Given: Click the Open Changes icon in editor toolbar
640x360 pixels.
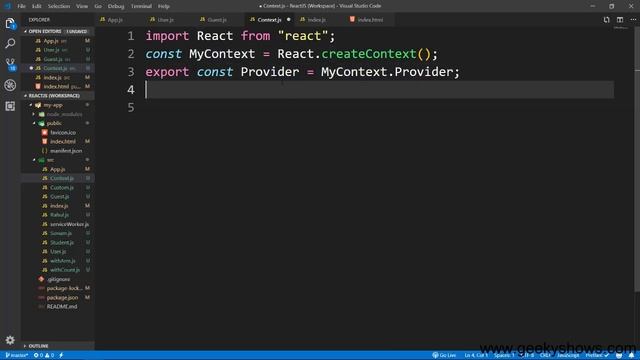Looking at the screenshot, I should point(607,20).
